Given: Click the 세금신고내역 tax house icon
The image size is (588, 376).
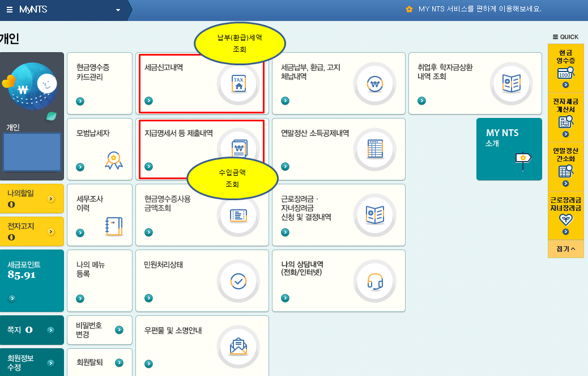Looking at the screenshot, I should (x=238, y=84).
